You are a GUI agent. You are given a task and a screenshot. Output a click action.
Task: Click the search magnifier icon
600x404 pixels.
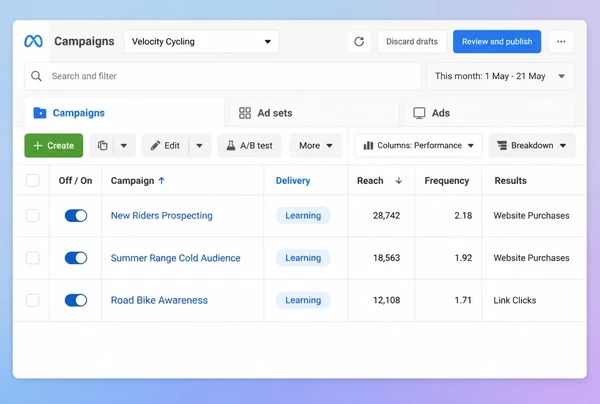point(36,76)
